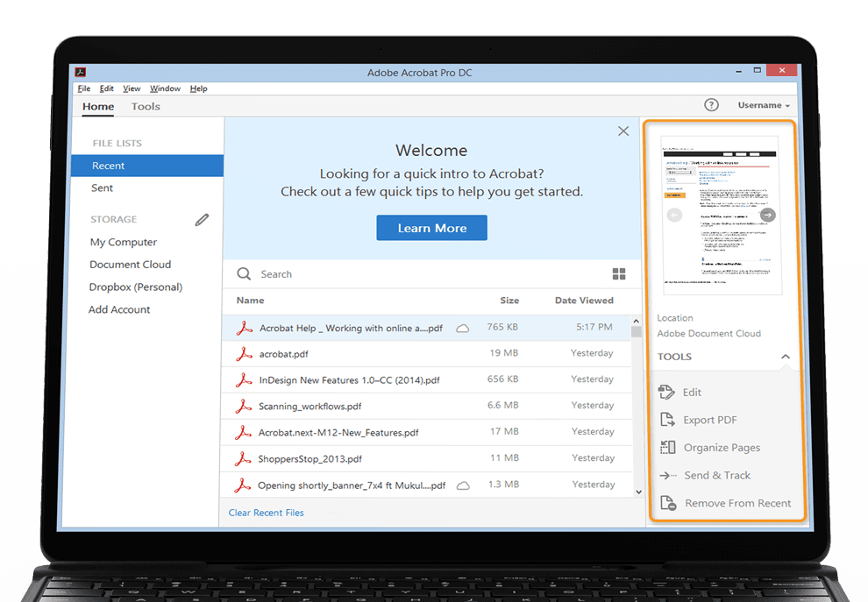Screen dimensions: 868x602
Task: Open the File menu
Action: pos(84,89)
